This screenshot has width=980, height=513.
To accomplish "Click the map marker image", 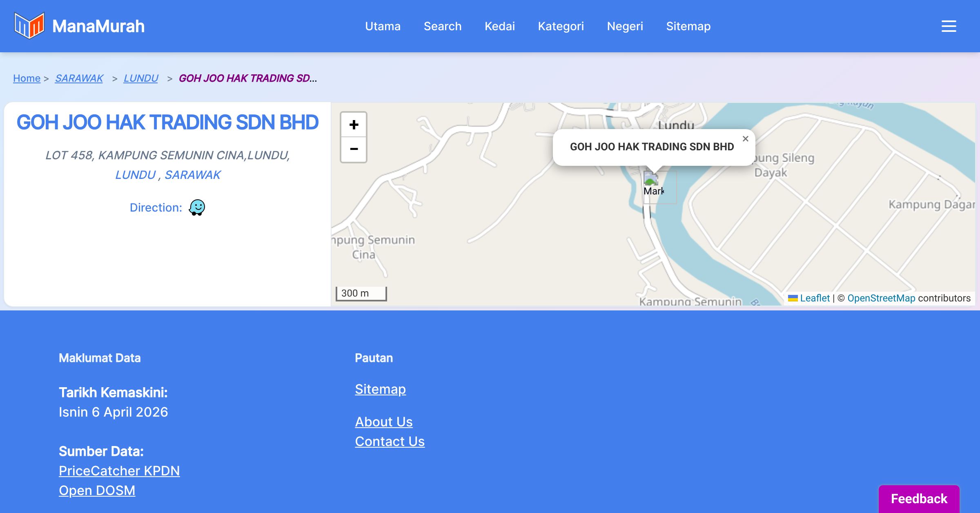I will tap(651, 180).
